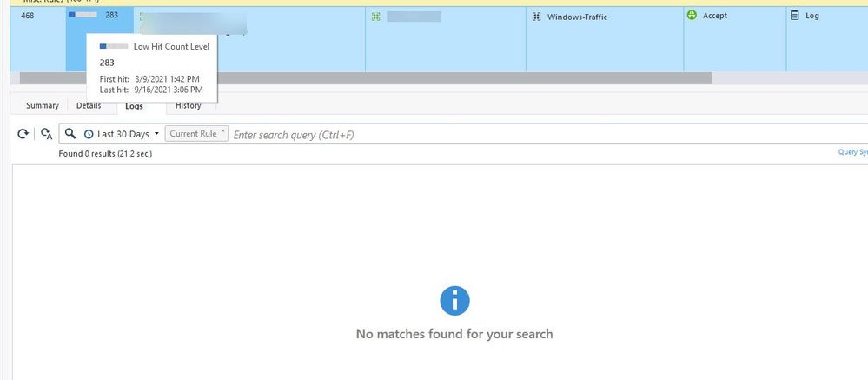Image resolution: width=868 pixels, height=380 pixels.
Task: Click the Found 0 results text
Action: point(105,153)
